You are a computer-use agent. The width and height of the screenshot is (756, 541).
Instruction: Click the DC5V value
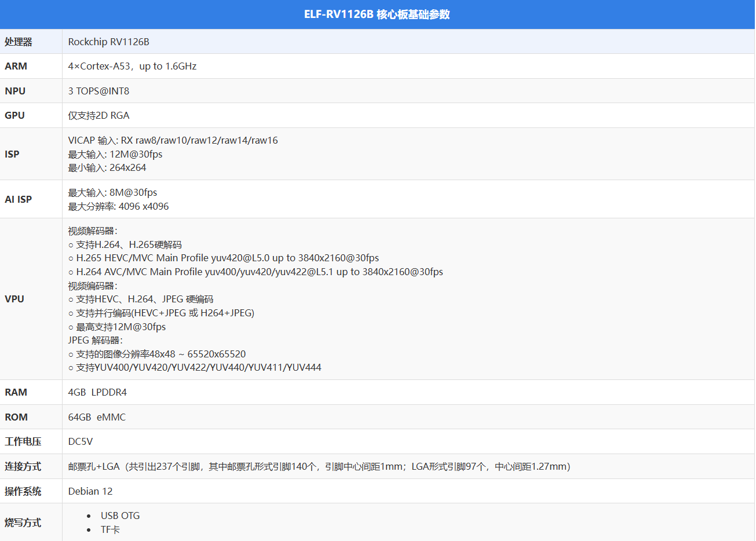[x=81, y=441]
